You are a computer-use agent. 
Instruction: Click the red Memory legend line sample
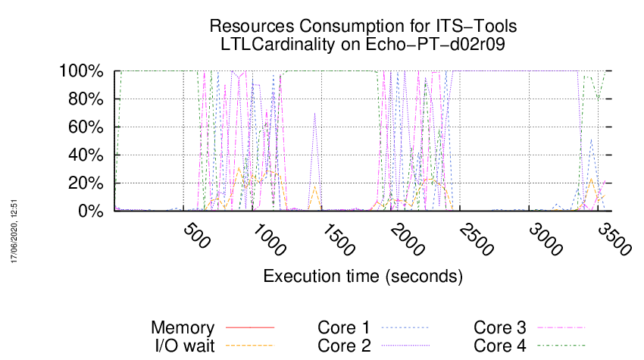click(250, 327)
